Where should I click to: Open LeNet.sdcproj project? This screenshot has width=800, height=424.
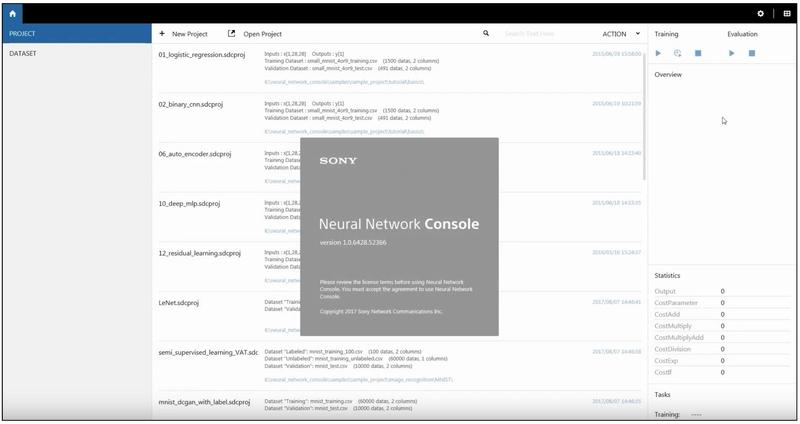pos(179,303)
